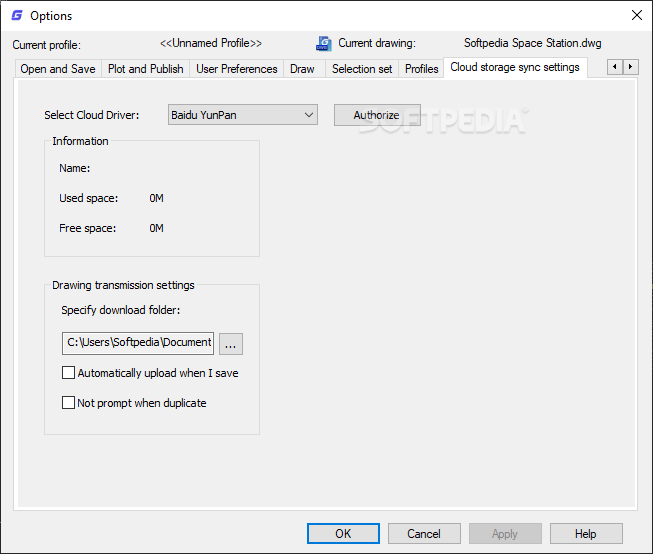Select Cloud storage sync settings tab
The height and width of the screenshot is (554, 653).
click(x=515, y=67)
